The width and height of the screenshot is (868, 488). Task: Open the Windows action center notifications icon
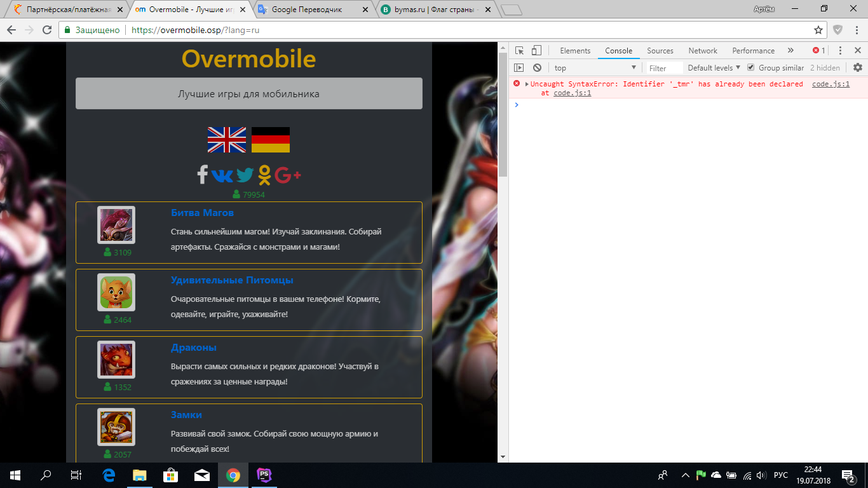848,475
